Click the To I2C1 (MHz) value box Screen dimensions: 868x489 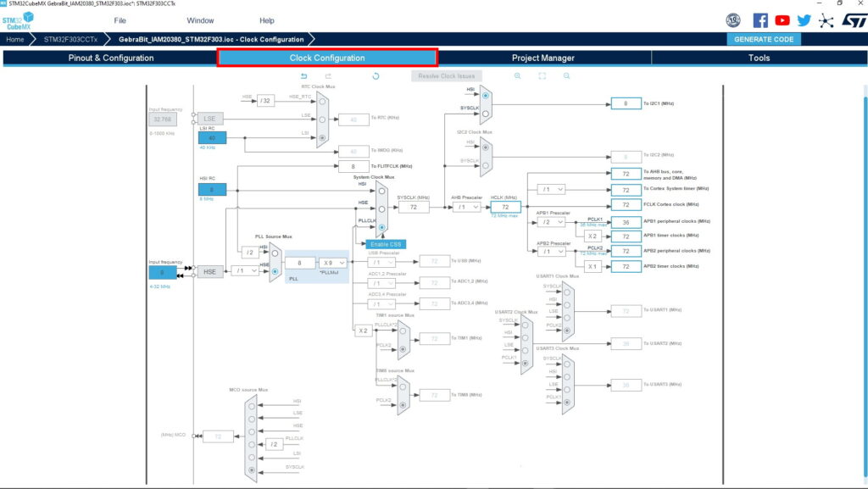pyautogui.click(x=626, y=103)
